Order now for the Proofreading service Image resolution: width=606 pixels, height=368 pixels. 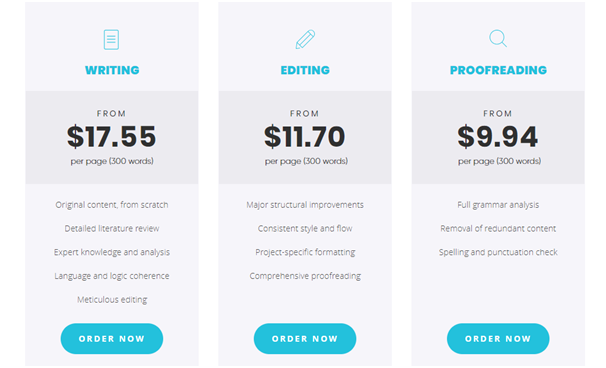coord(498,339)
